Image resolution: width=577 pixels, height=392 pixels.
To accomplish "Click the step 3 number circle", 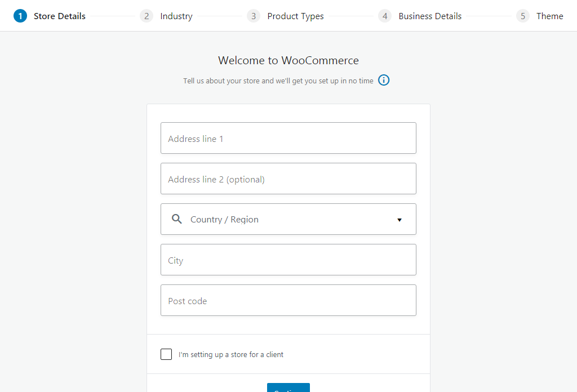I will click(254, 16).
